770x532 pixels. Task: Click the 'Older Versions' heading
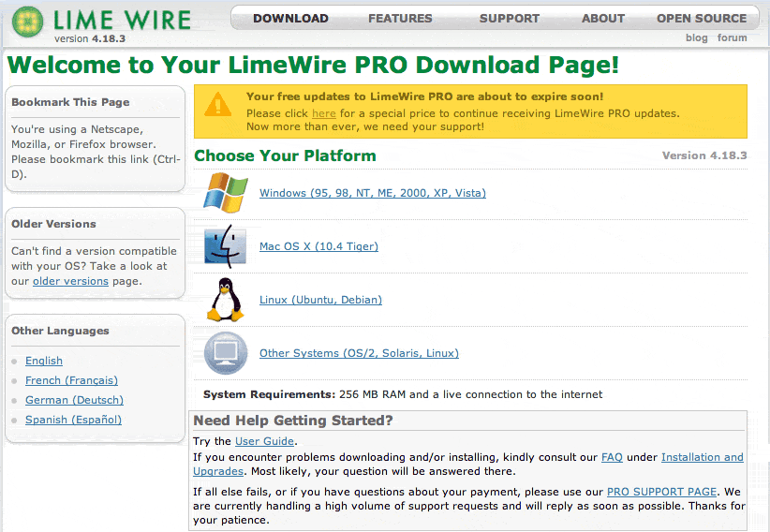pos(53,224)
